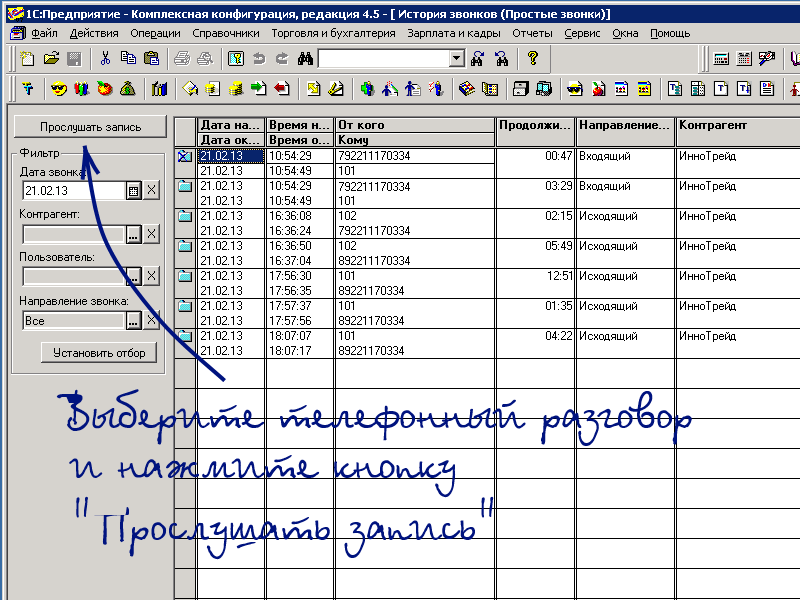The width and height of the screenshot is (800, 600).
Task: Click the document with yellow arrow icon
Action: pos(313,89)
